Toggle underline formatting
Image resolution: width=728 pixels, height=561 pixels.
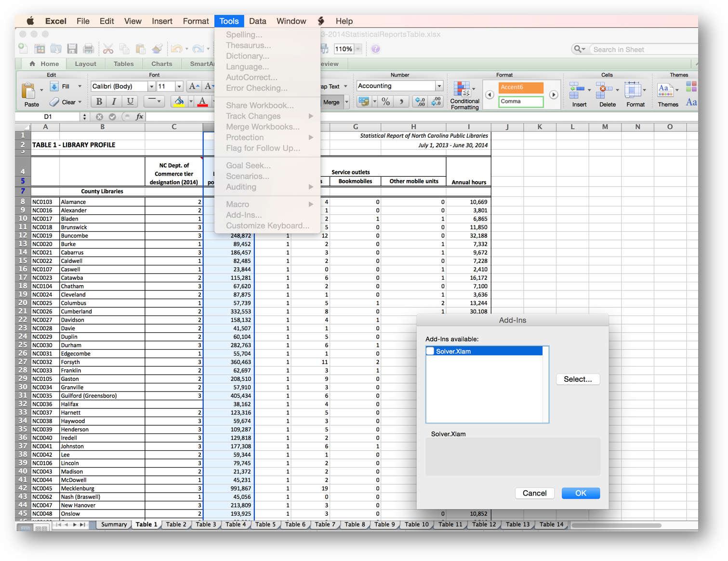tap(130, 102)
